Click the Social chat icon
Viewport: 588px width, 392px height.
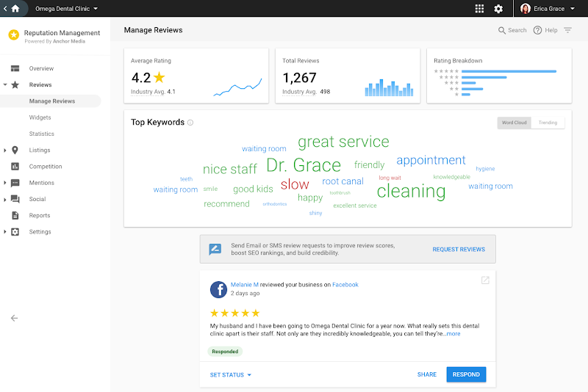pos(15,199)
